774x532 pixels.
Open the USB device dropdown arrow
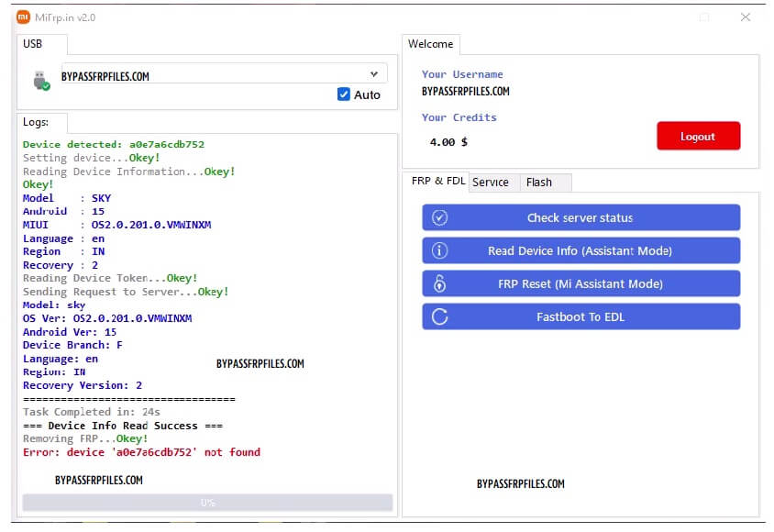[373, 74]
